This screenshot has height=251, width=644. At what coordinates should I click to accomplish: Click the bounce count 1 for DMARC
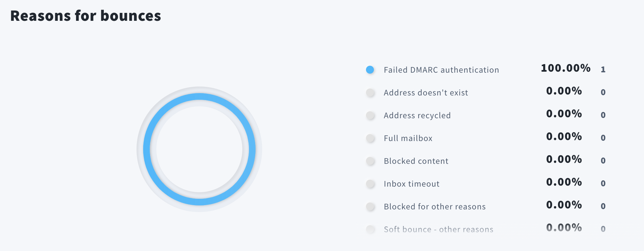(x=603, y=69)
